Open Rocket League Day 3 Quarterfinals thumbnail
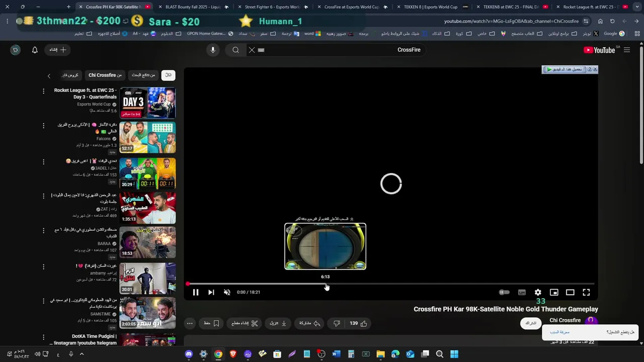The image size is (644, 362). [147, 103]
